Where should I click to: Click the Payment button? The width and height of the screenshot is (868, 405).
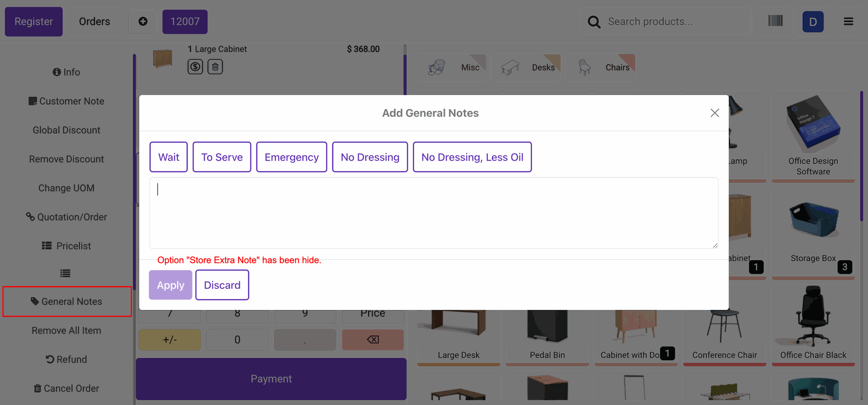pyautogui.click(x=271, y=379)
